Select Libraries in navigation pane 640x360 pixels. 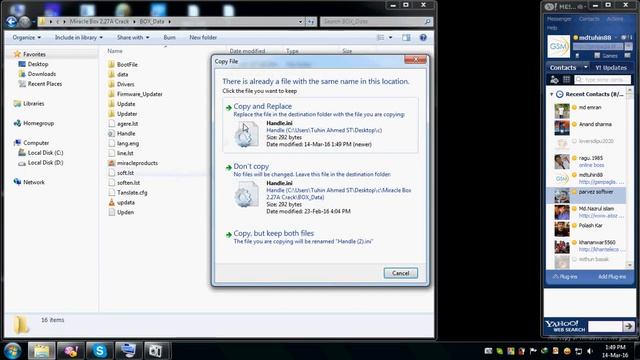pos(33,104)
